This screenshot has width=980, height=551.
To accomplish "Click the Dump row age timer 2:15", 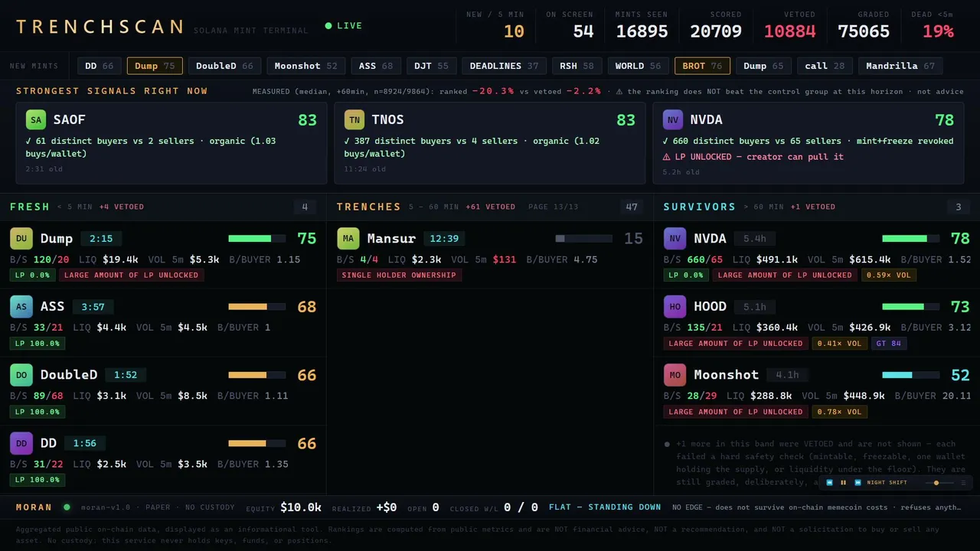I will click(x=101, y=239).
